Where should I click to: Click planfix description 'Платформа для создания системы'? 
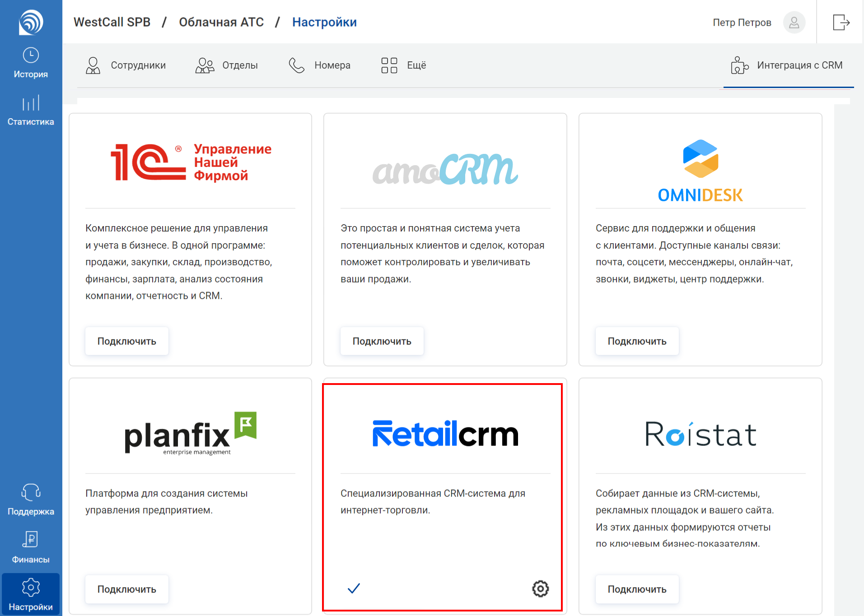coord(167,494)
